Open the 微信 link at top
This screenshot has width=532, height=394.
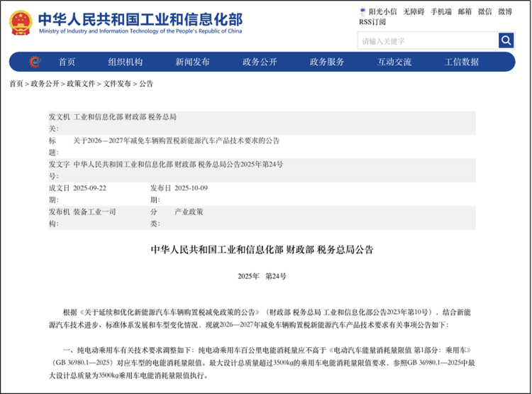coord(484,12)
